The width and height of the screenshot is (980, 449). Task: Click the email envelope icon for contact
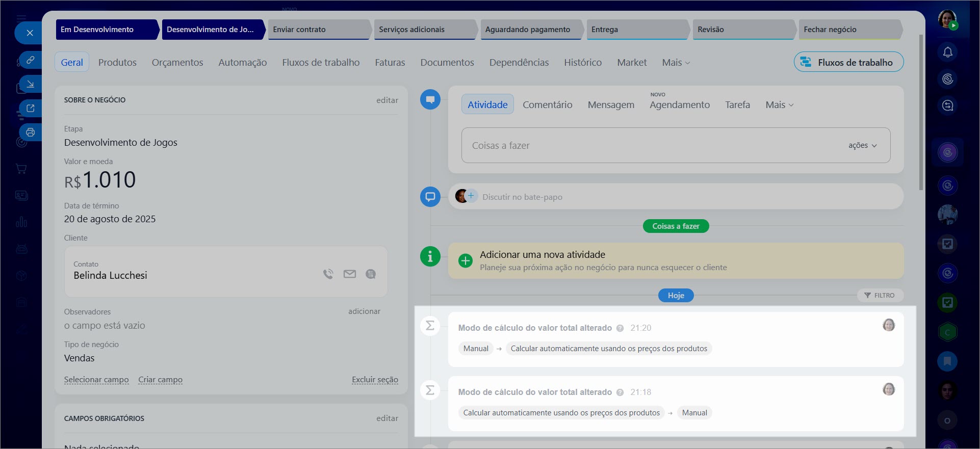click(x=350, y=274)
